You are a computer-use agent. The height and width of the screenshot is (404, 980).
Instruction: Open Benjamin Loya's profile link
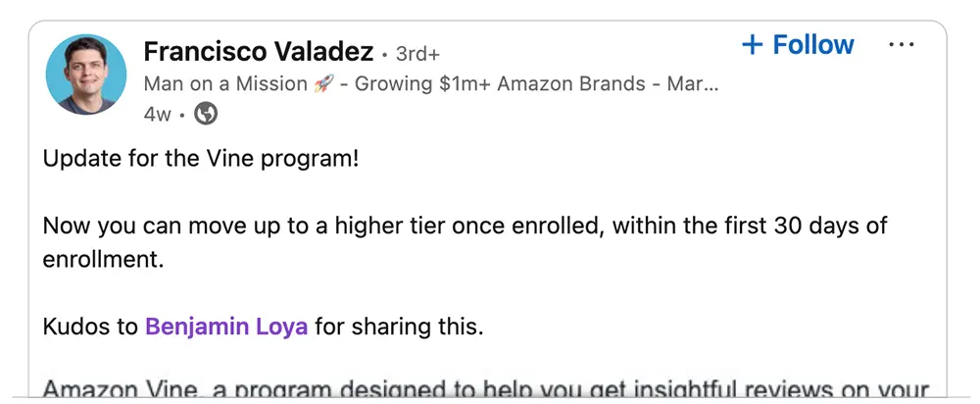point(226,327)
